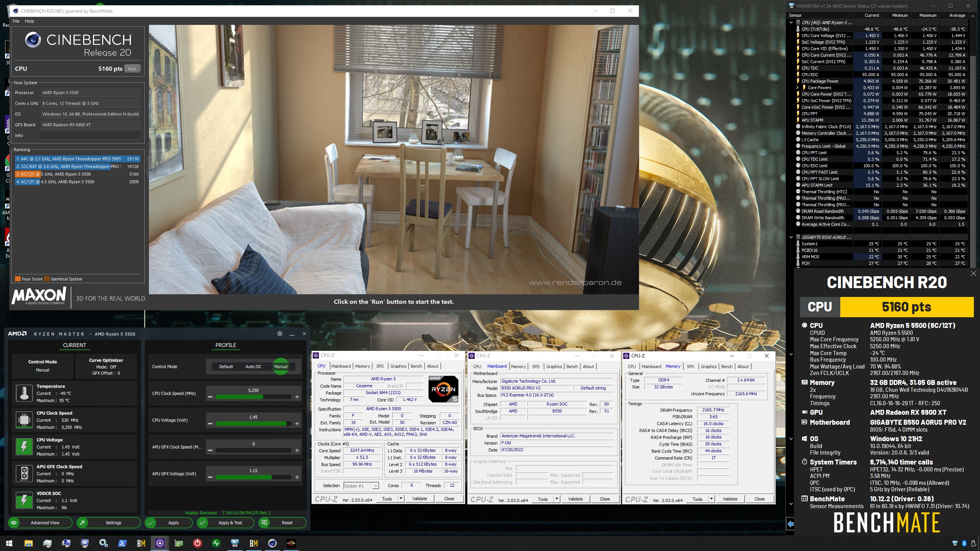This screenshot has width=980, height=551.
Task: Click Run button in Cinebench
Action: pos(132,69)
